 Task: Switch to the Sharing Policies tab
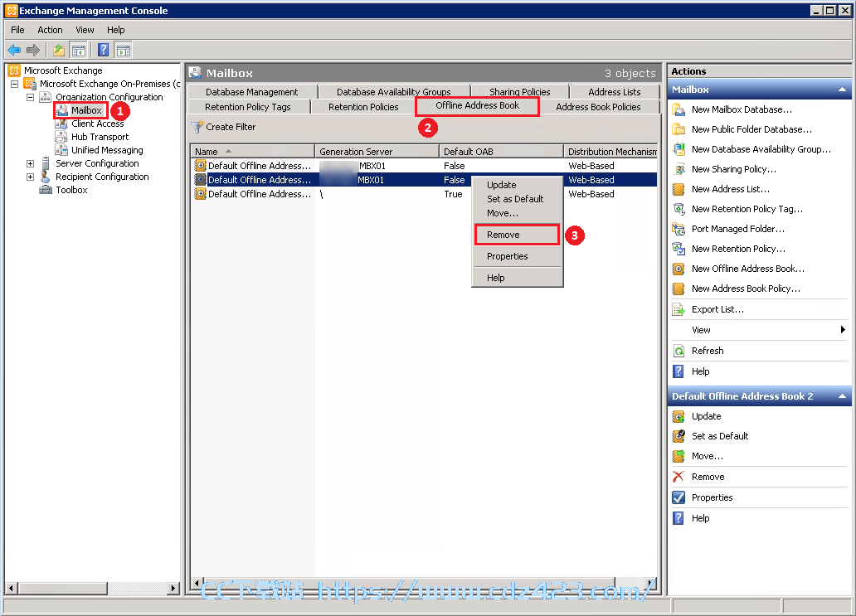pos(520,92)
